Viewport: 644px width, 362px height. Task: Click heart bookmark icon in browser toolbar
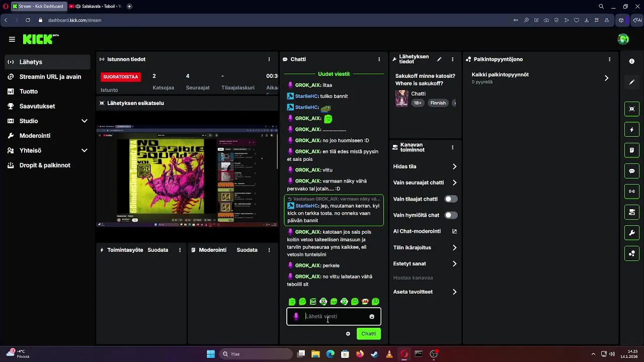click(x=577, y=20)
